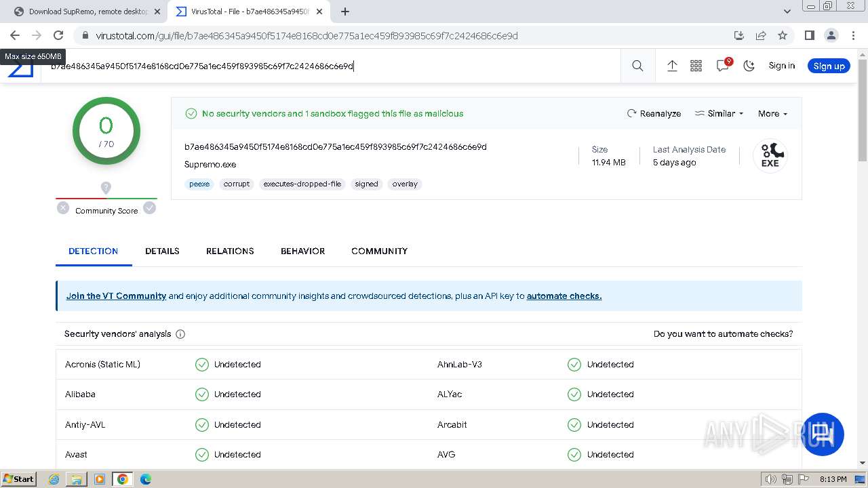Vote negative with the X community icon
Image resolution: width=868 pixels, height=488 pixels.
[x=63, y=208]
